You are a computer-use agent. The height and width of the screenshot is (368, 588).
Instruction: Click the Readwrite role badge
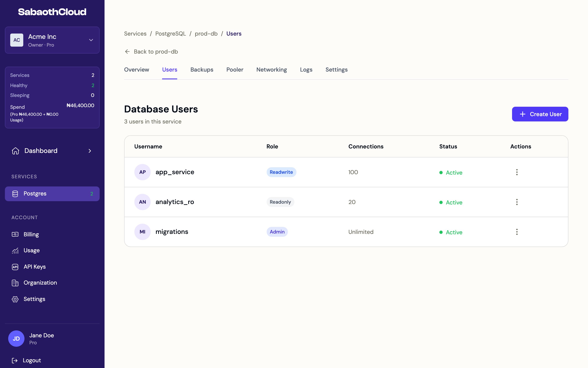(281, 172)
